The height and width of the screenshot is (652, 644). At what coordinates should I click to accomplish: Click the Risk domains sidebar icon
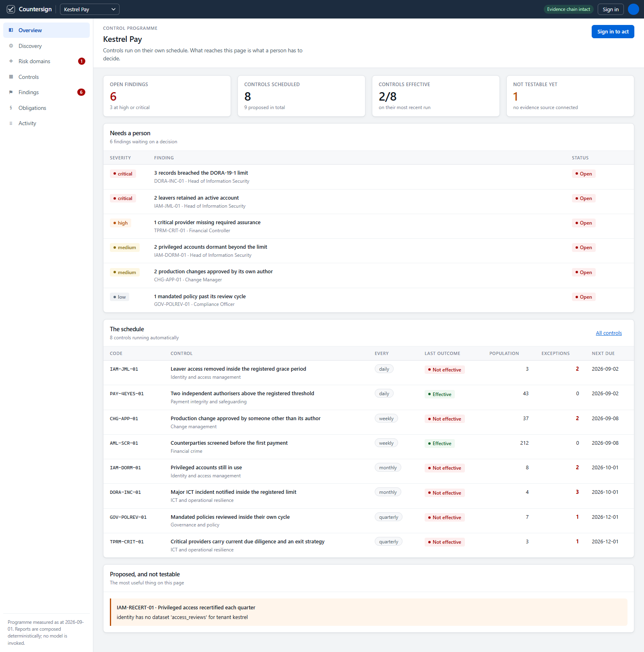[11, 61]
